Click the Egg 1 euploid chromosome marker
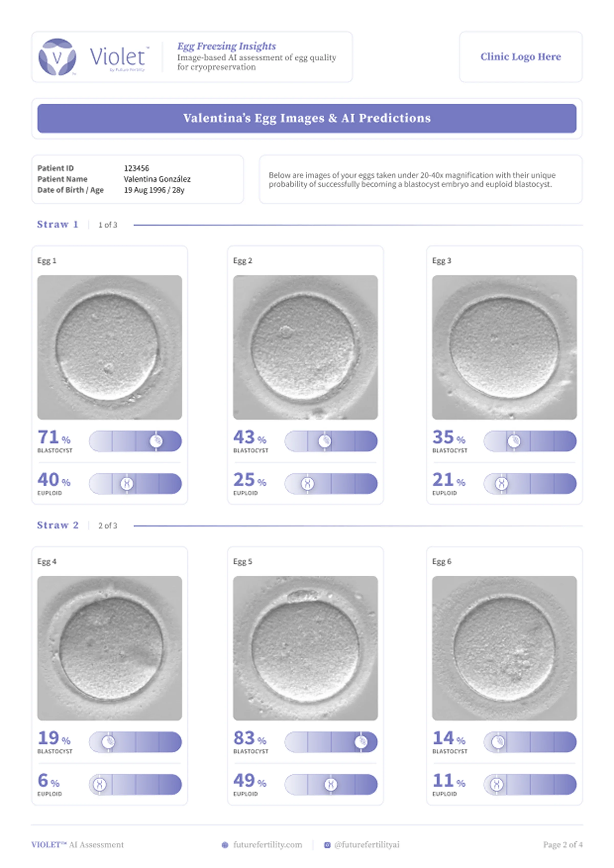 [127, 483]
